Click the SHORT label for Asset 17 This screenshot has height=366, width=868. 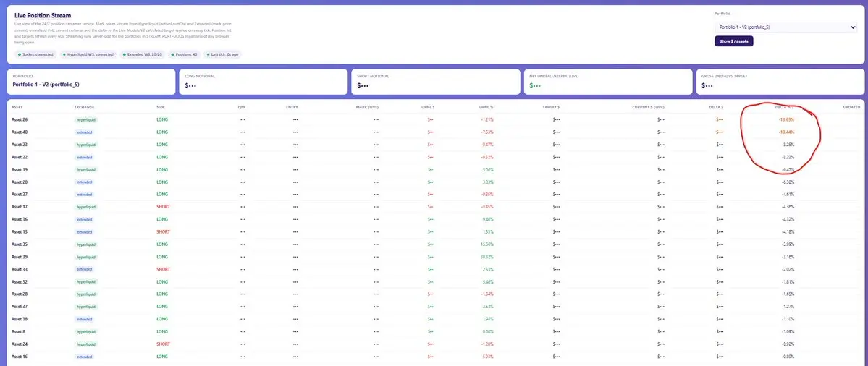(x=164, y=207)
